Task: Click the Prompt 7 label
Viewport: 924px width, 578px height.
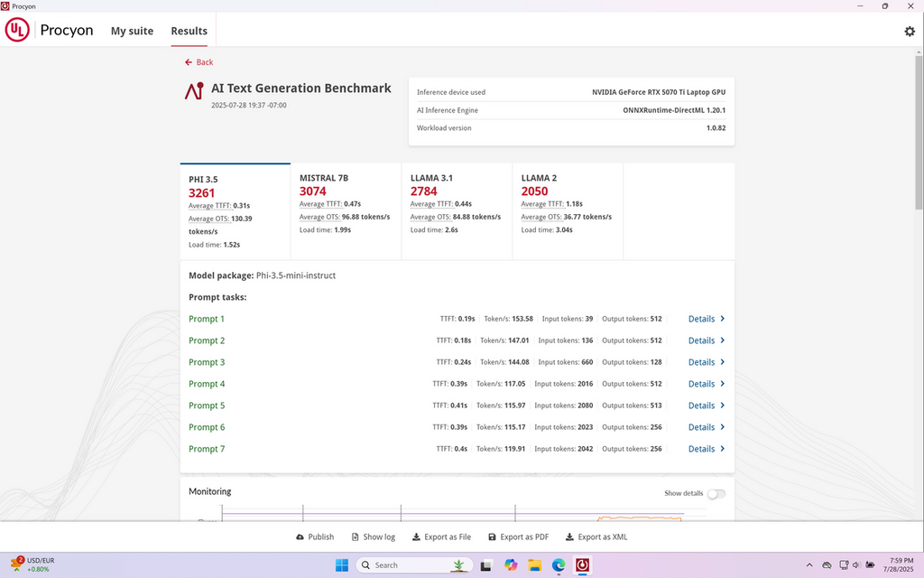Action: [207, 449]
